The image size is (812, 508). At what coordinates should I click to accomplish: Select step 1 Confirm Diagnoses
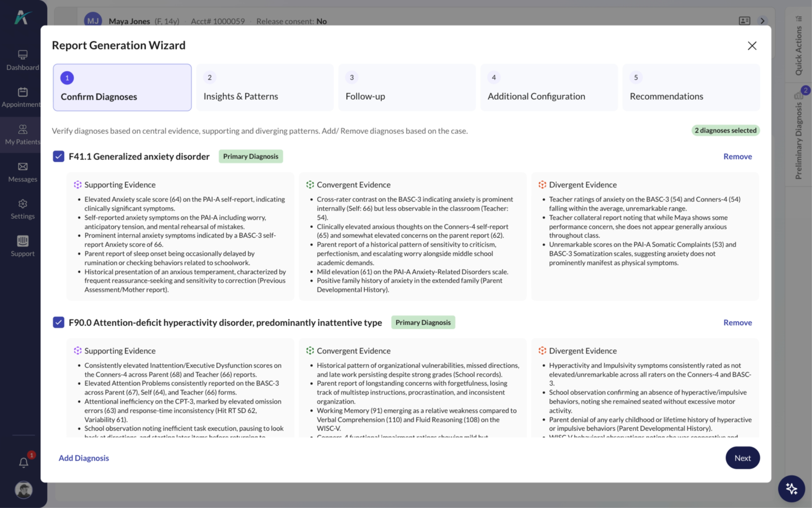pyautogui.click(x=122, y=87)
